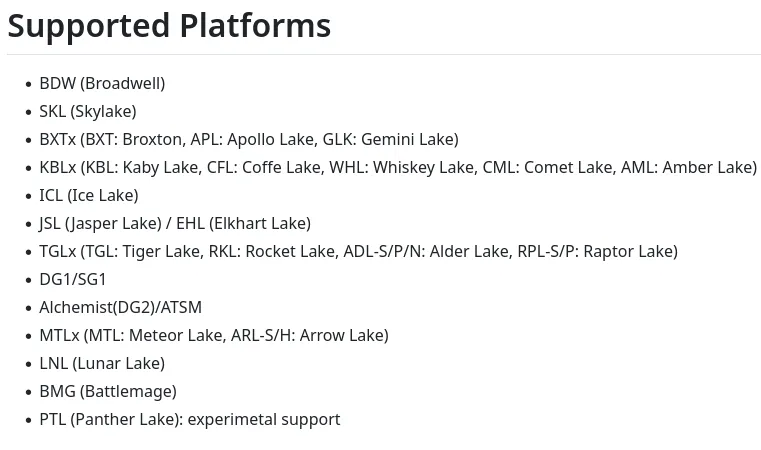The height and width of the screenshot is (450, 761).
Task: Click the SKL (Skylake) entry
Action: (x=88, y=112)
